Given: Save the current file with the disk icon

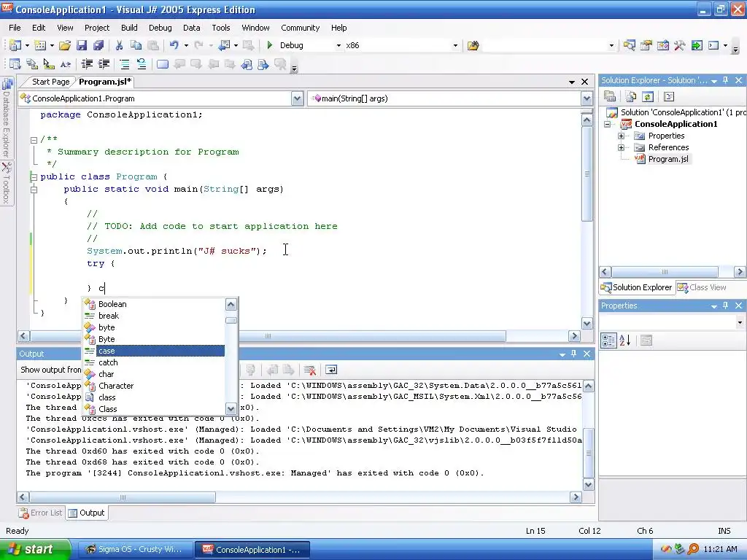Looking at the screenshot, I should pyautogui.click(x=82, y=45).
